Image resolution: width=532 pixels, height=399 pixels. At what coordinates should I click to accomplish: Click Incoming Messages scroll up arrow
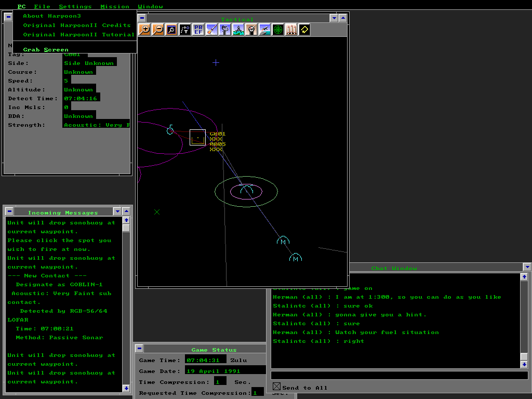126,220
